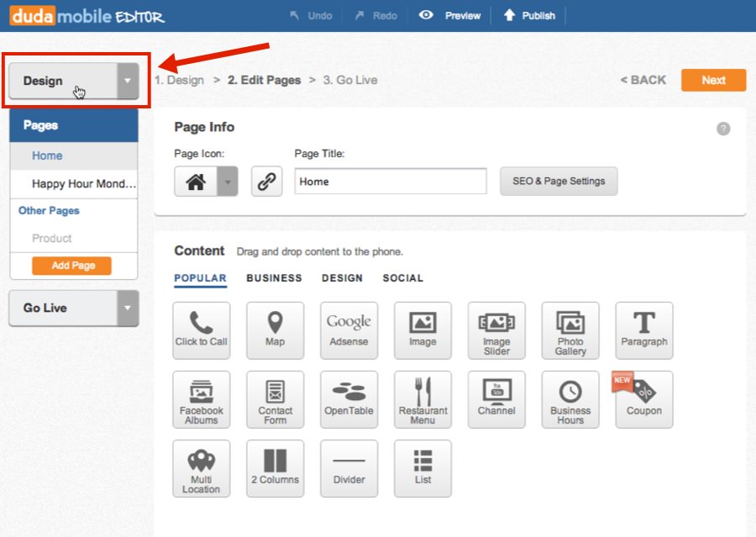This screenshot has width=756, height=537.
Task: Undo the last edit
Action: coord(311,16)
